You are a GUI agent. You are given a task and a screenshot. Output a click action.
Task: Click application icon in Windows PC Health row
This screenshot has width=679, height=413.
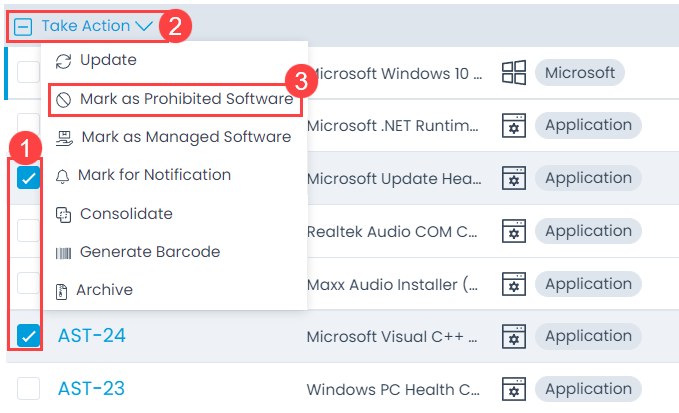514,389
